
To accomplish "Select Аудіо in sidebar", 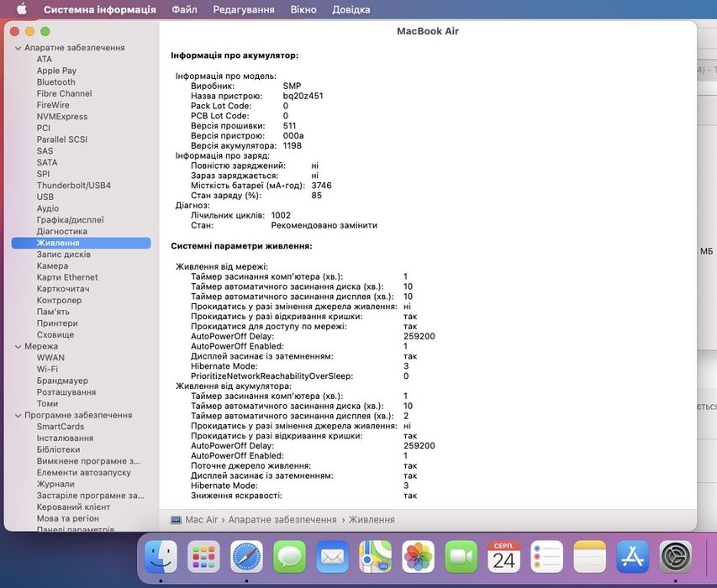I will coord(48,208).
